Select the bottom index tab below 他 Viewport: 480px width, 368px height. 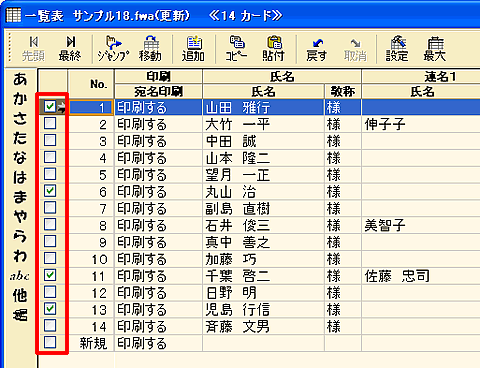tap(20, 315)
